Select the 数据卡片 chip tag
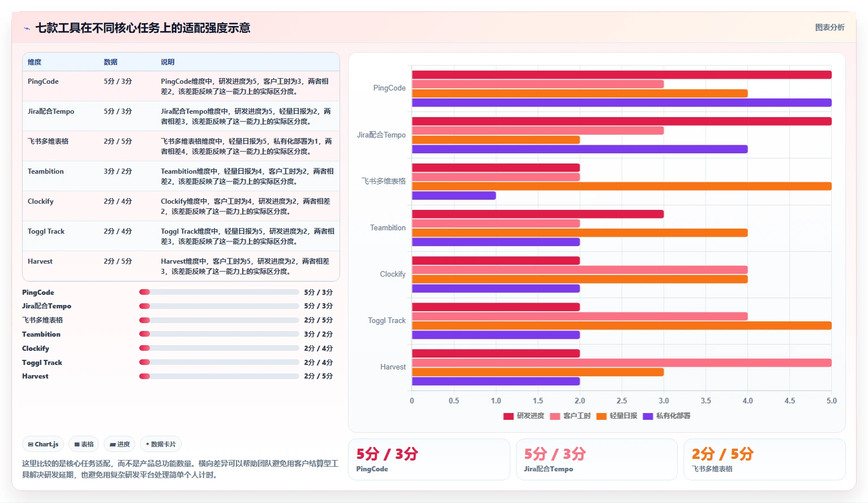The width and height of the screenshot is (868, 503). pyautogui.click(x=161, y=444)
